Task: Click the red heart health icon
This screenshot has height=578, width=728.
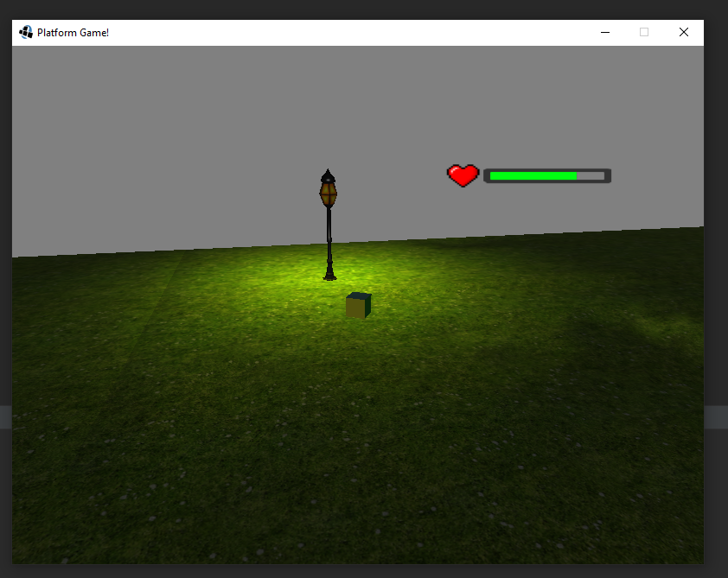Action: (x=463, y=175)
